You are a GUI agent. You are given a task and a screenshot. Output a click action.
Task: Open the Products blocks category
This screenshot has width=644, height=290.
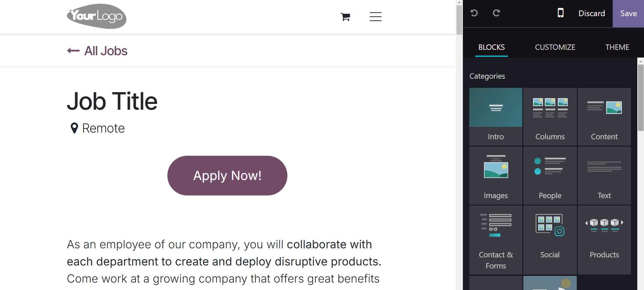coord(604,240)
